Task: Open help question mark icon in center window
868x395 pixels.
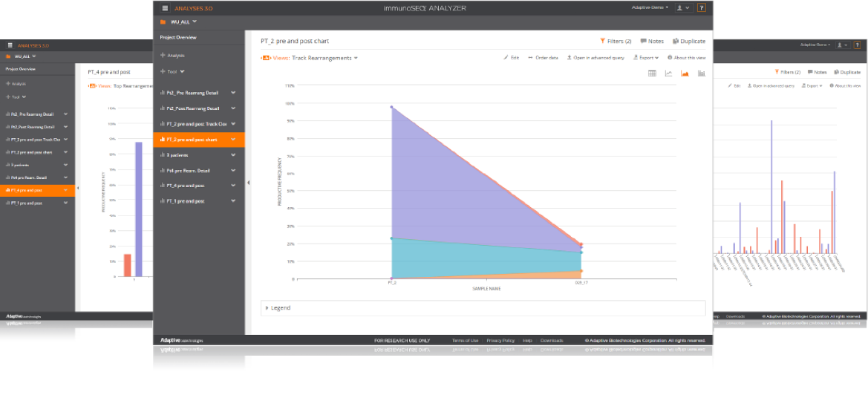Action: pyautogui.click(x=702, y=7)
